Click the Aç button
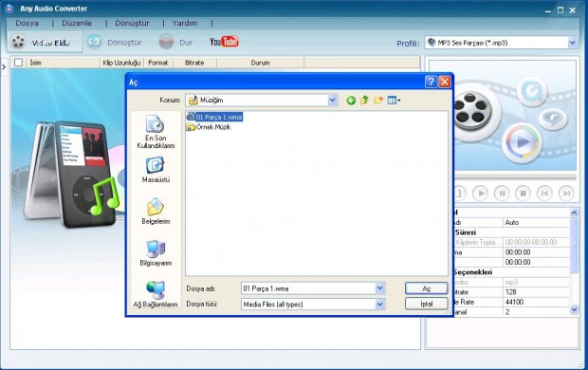 tap(427, 288)
